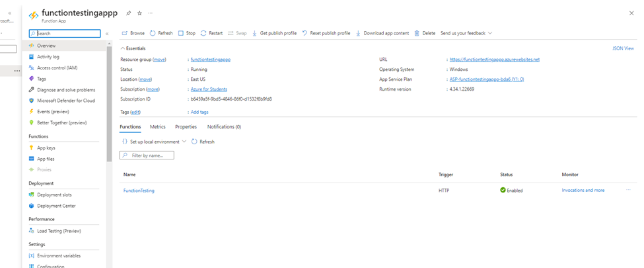Click sidebar vertical scrollbar
The image size is (644, 268).
coord(109,103)
